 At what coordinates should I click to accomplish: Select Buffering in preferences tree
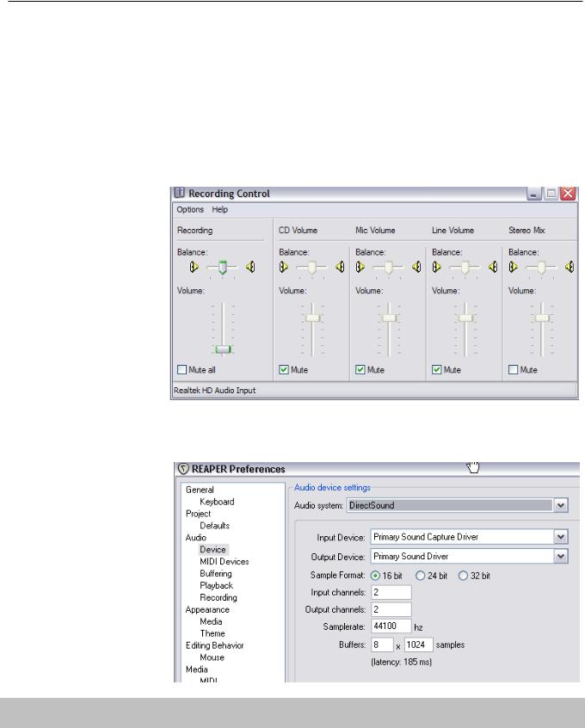tap(216, 574)
